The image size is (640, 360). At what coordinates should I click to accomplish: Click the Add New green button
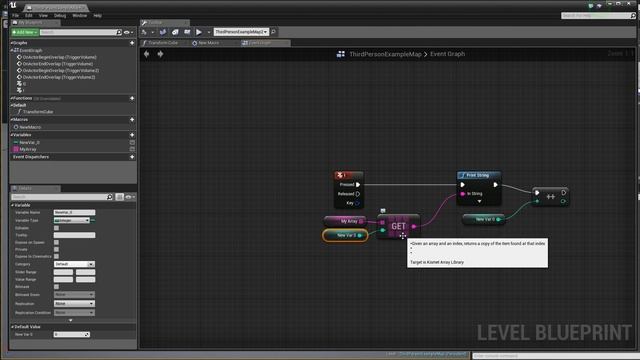click(24, 32)
